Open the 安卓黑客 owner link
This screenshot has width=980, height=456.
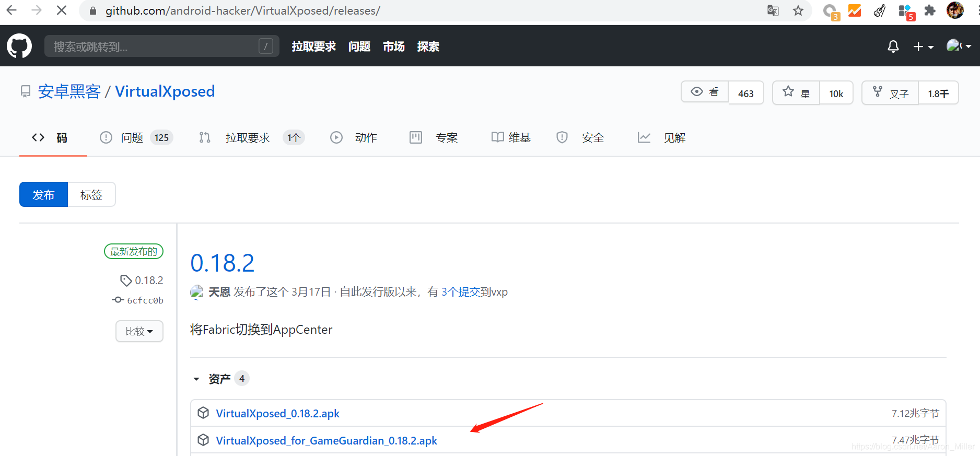[x=69, y=91]
